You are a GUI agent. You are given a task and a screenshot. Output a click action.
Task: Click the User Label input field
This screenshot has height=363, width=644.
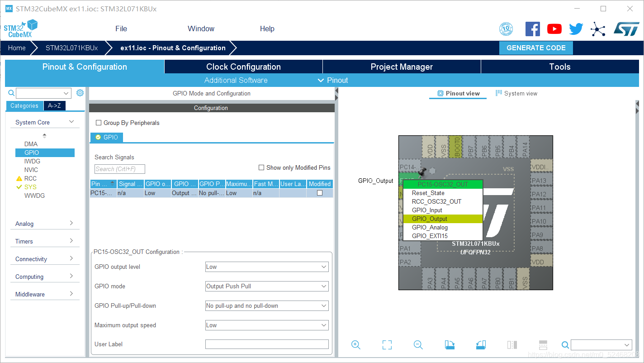pos(267,344)
